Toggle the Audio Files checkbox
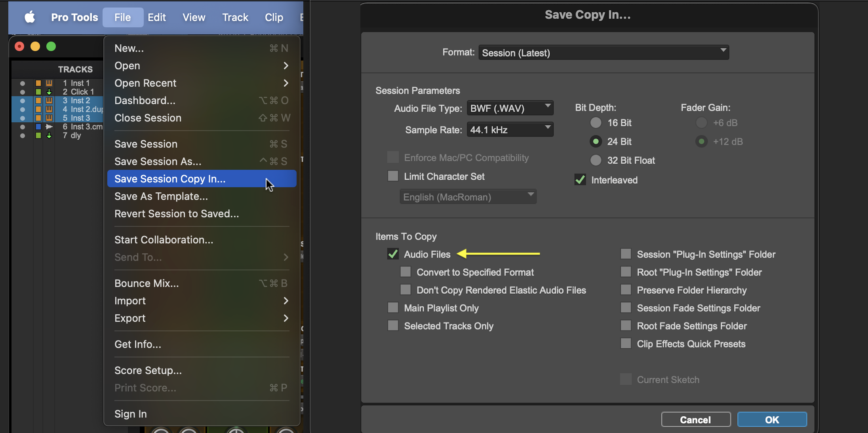 point(393,254)
